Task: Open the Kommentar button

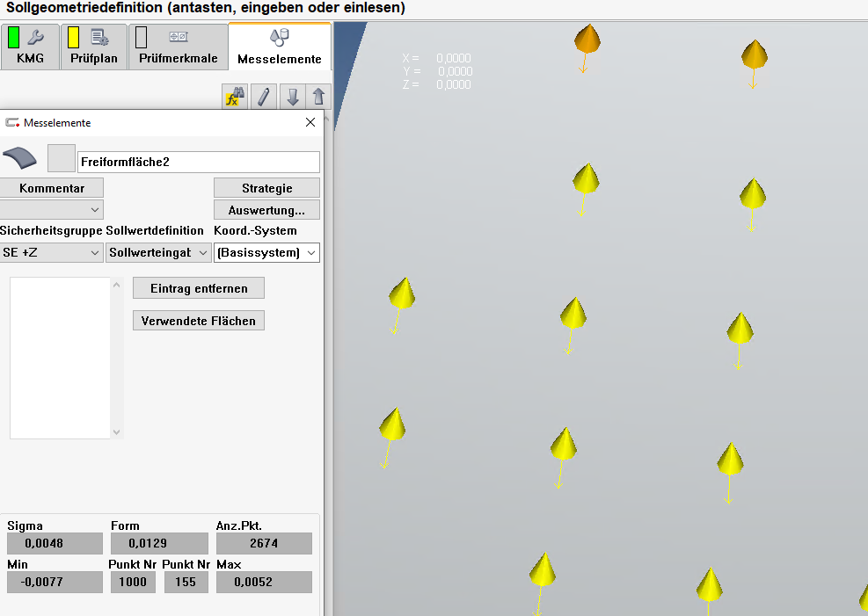Action: point(52,188)
